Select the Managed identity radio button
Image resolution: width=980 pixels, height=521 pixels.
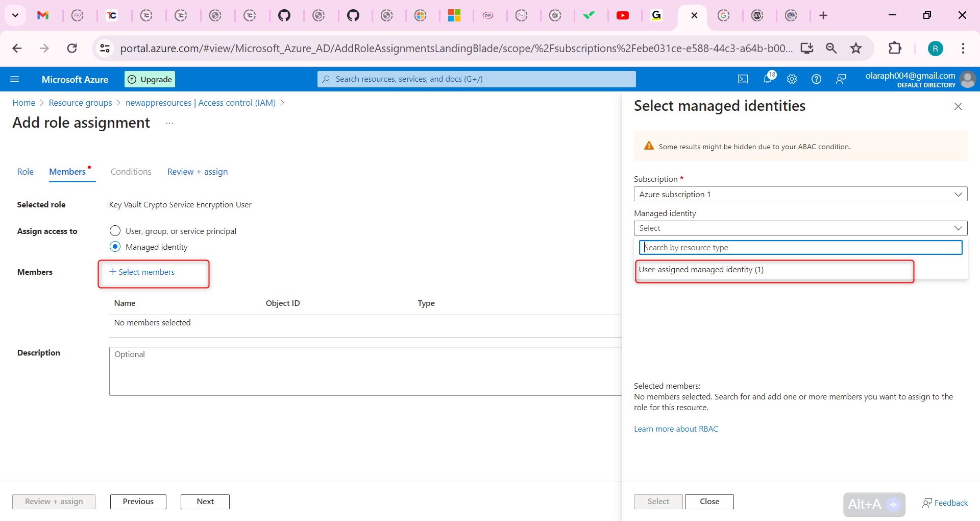click(x=115, y=246)
